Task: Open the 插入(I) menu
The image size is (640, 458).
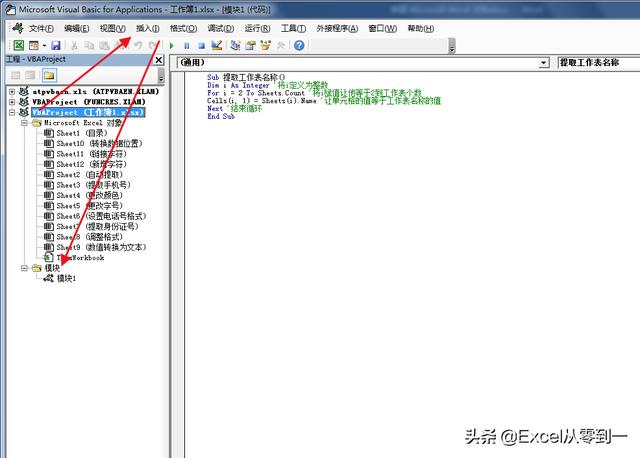Action: tap(148, 29)
